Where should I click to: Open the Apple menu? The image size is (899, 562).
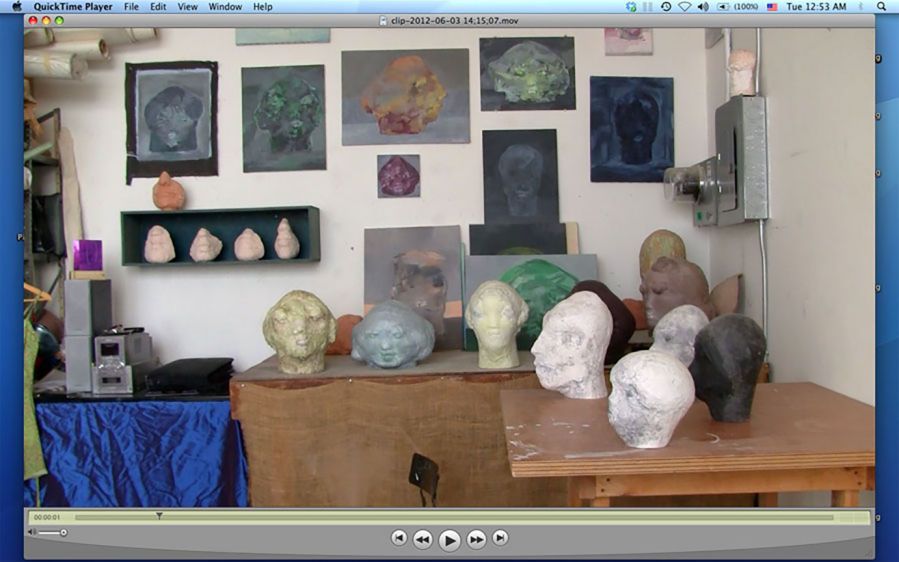tap(16, 7)
